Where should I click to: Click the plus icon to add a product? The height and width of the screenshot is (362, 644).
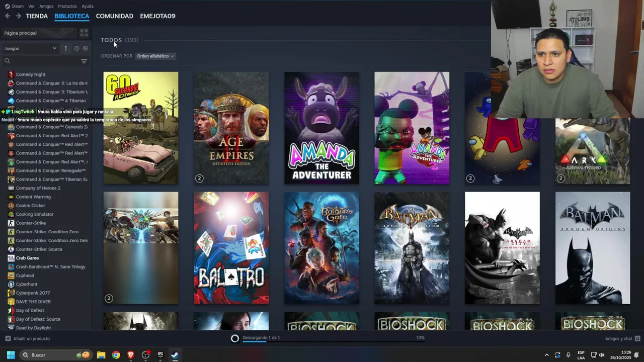[8, 338]
